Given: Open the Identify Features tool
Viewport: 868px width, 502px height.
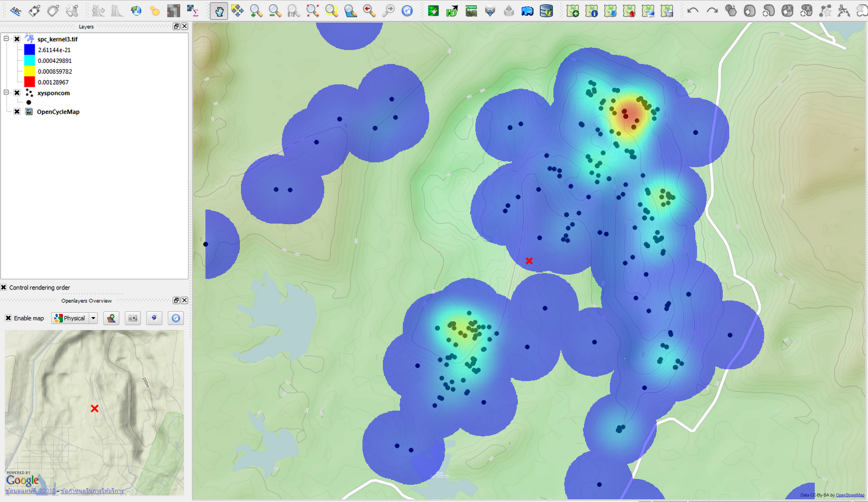Looking at the screenshot, I should click(452, 10).
